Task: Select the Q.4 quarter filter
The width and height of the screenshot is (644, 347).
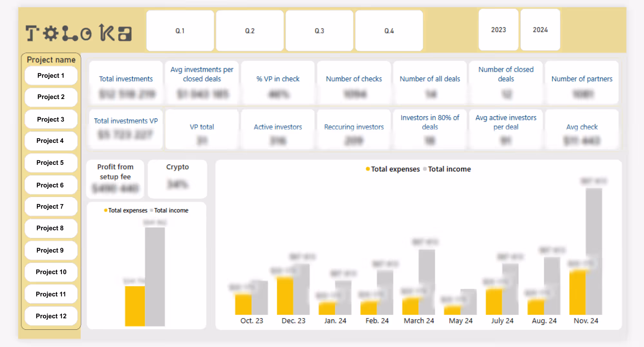Action: coord(389,31)
